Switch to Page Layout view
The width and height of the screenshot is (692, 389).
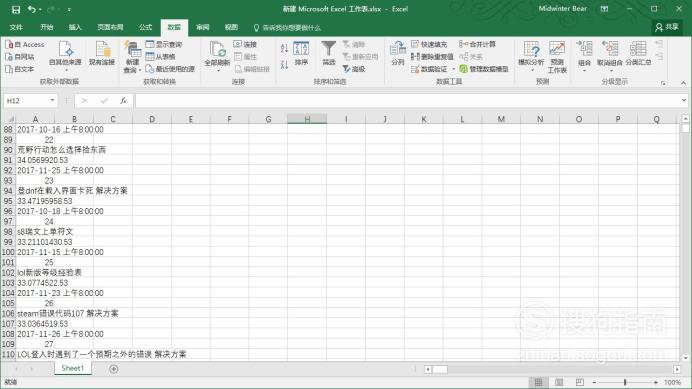tap(559, 382)
